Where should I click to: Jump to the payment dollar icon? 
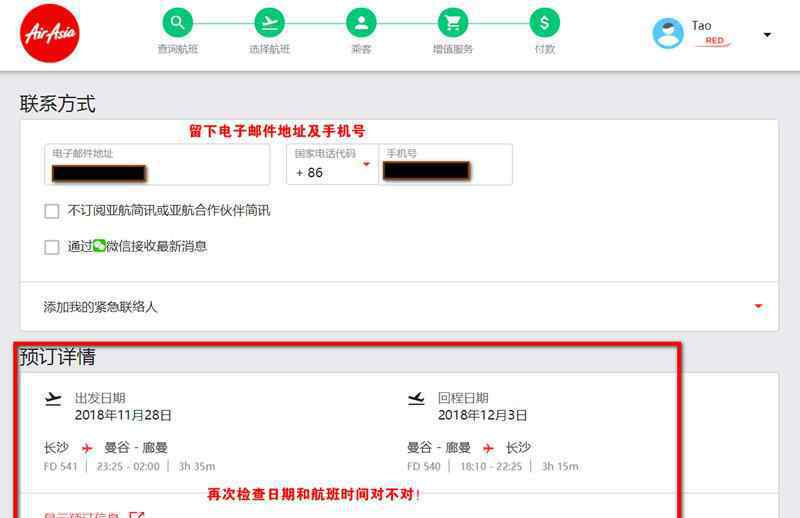tap(544, 22)
